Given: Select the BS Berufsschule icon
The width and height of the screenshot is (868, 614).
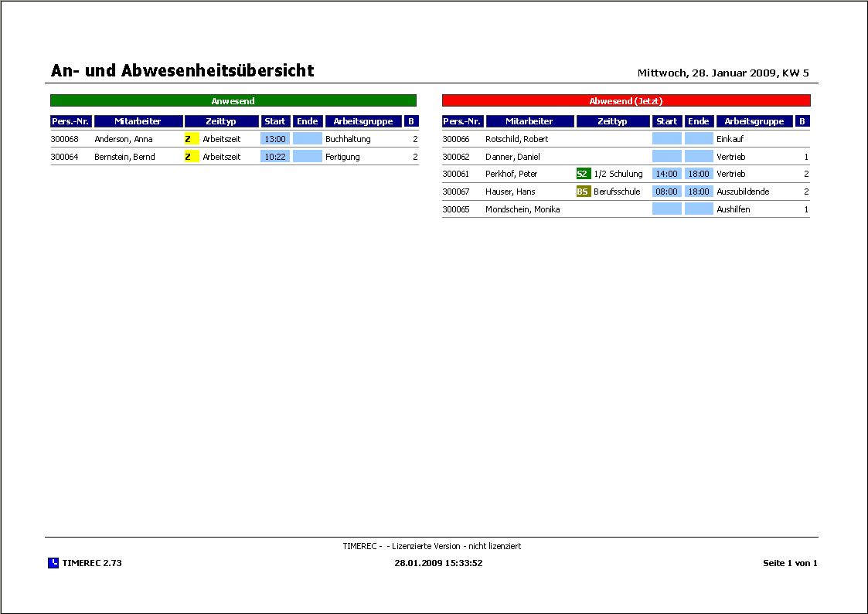Looking at the screenshot, I should click(583, 192).
